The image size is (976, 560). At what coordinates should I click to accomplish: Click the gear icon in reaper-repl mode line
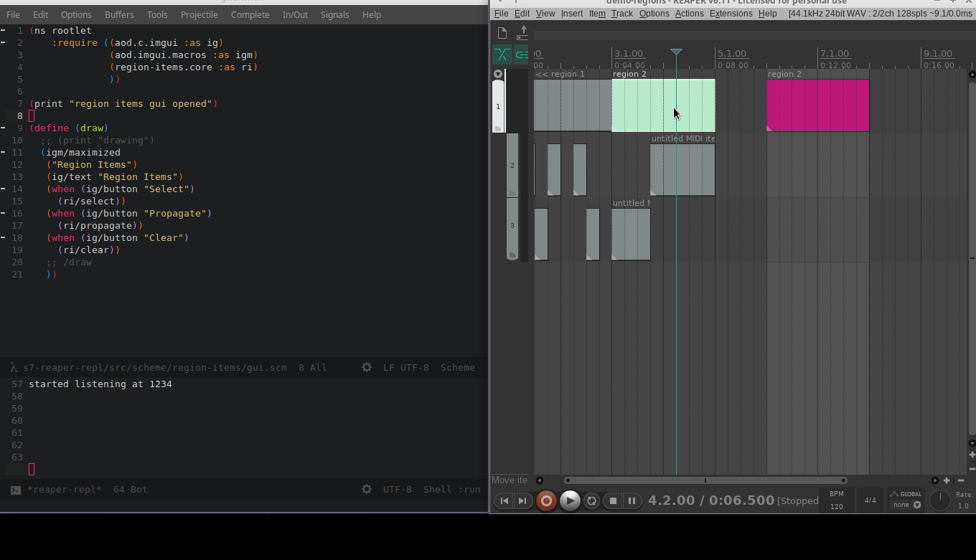coord(367,489)
